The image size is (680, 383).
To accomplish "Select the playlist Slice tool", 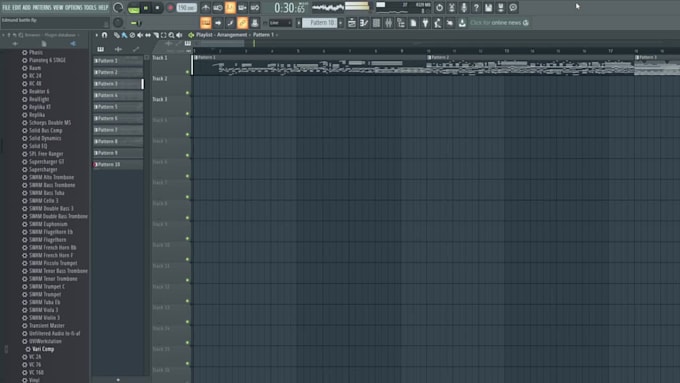I will (156, 35).
